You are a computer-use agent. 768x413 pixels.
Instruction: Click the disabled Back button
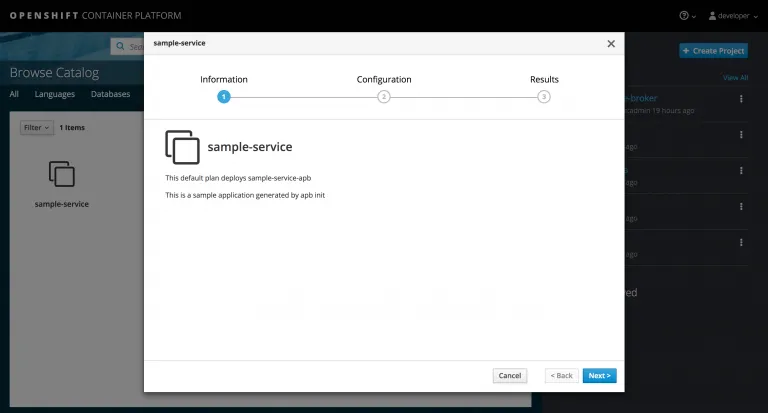[x=561, y=376]
